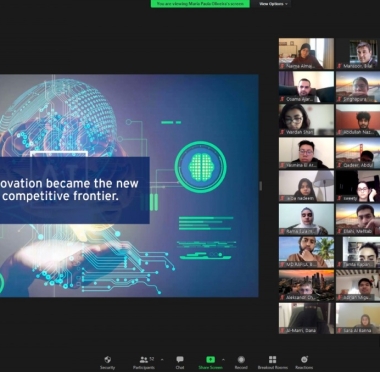Image resolution: width=380 pixels, height=372 pixels.
Task: Select Qadeer, Abdul's video tile
Action: click(x=358, y=153)
